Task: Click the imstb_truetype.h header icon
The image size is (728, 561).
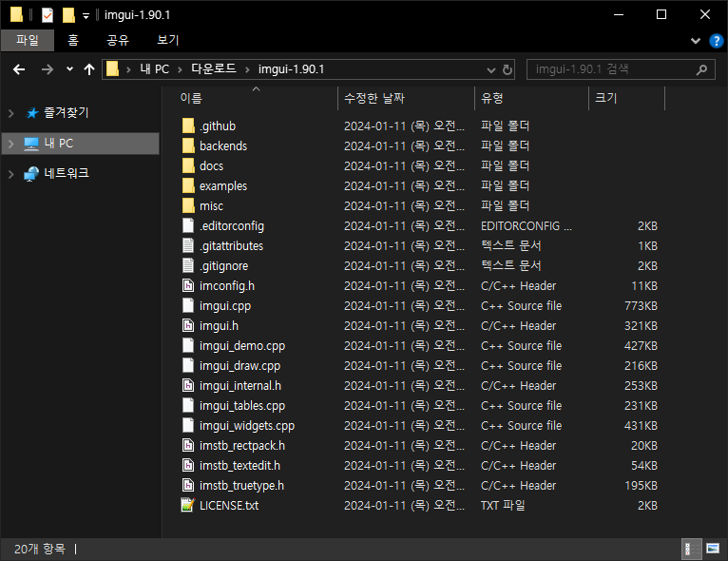Action: pyautogui.click(x=188, y=485)
